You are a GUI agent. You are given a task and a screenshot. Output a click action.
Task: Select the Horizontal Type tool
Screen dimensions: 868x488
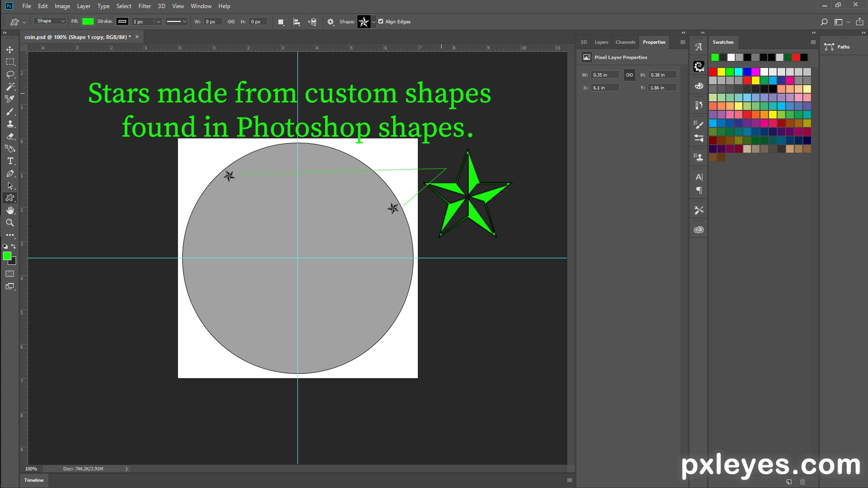[10, 161]
